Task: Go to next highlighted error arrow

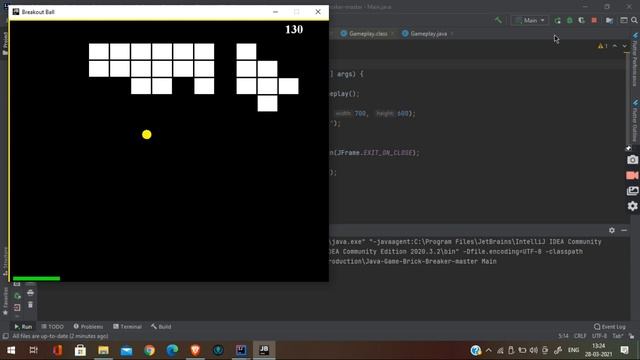Action: [x=624, y=46]
